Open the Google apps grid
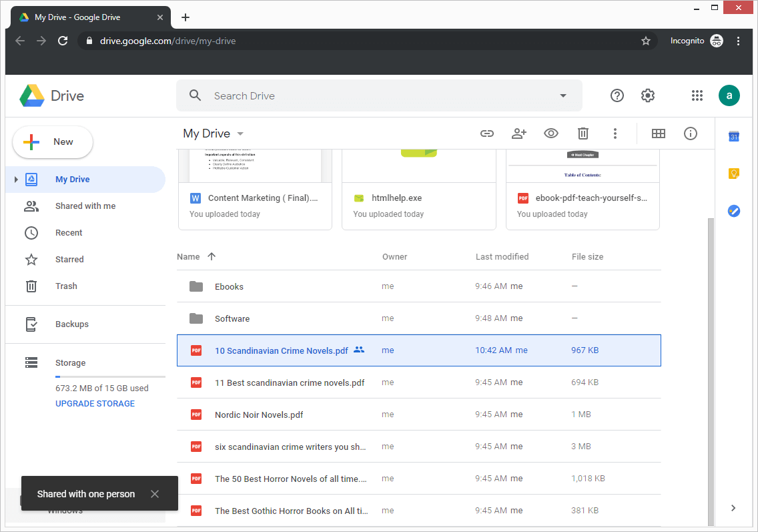The height and width of the screenshot is (532, 758). pyautogui.click(x=697, y=95)
